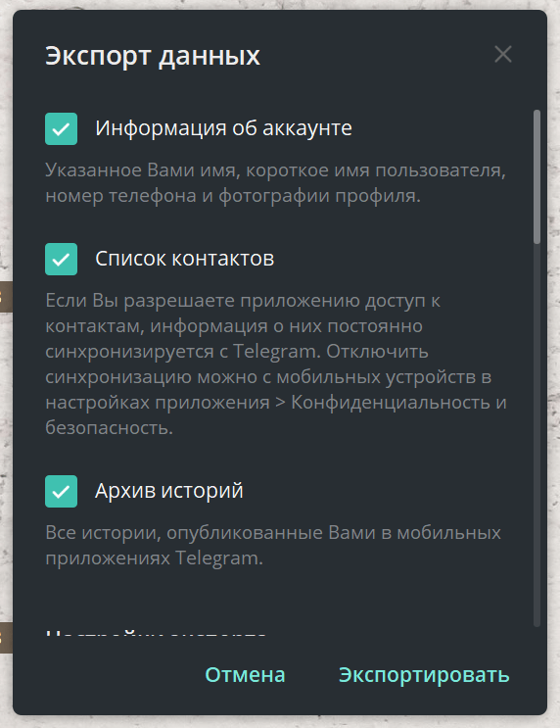The width and height of the screenshot is (560, 728).
Task: Click the upper brown element on the left edge
Action: tap(6, 296)
